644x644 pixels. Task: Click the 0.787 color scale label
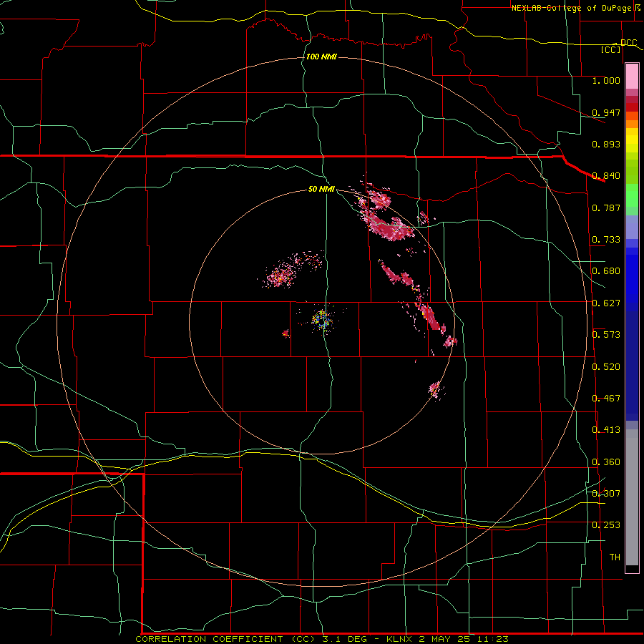[x=606, y=208]
